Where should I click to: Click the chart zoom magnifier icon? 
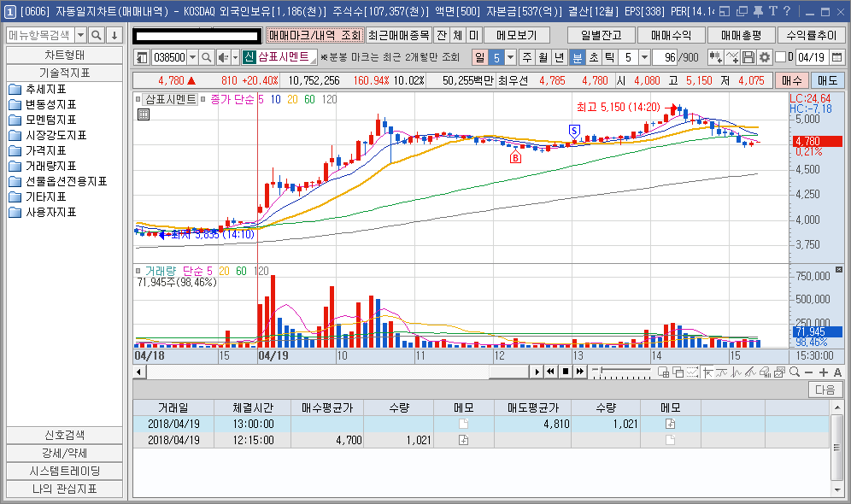pyautogui.click(x=795, y=372)
